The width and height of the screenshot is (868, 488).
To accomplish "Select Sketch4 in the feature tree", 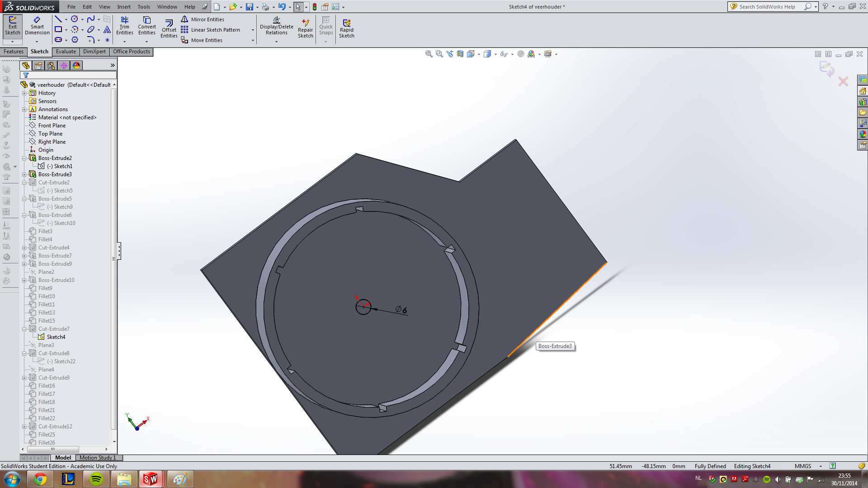I will (56, 337).
